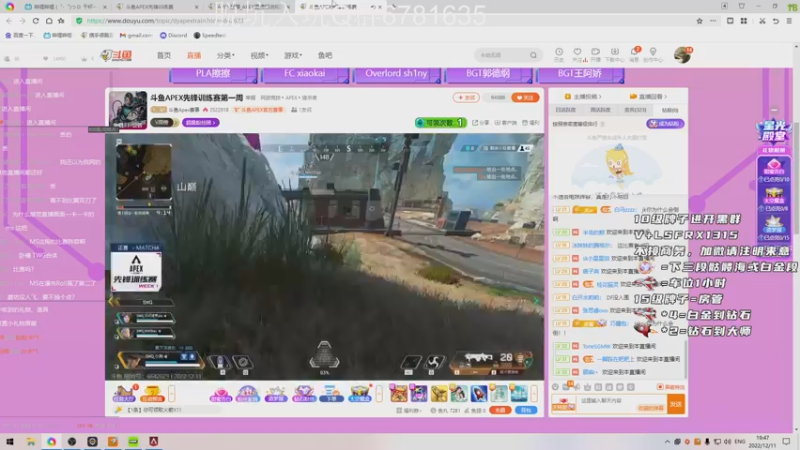Click the orange 充值 recharge button
Viewport: 800px width, 450px height.
pyautogui.click(x=500, y=410)
